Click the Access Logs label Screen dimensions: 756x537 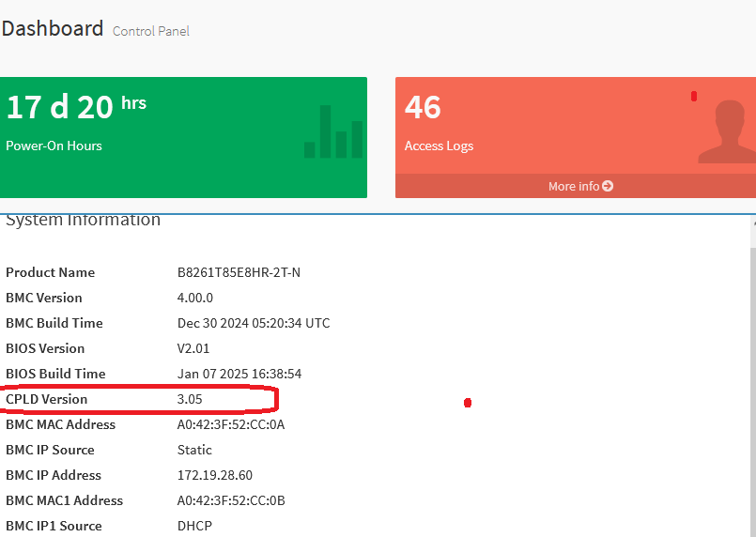[439, 146]
